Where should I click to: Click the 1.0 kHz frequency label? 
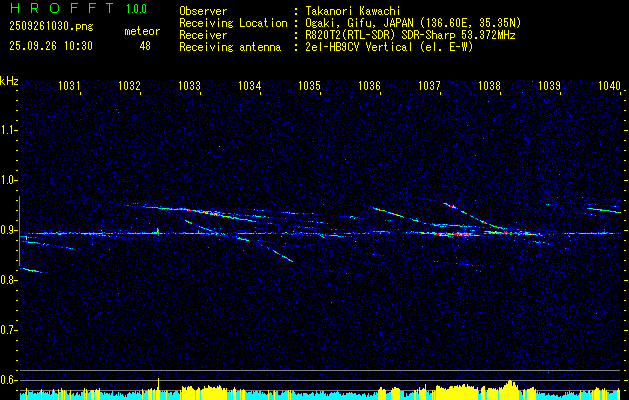pos(7,180)
